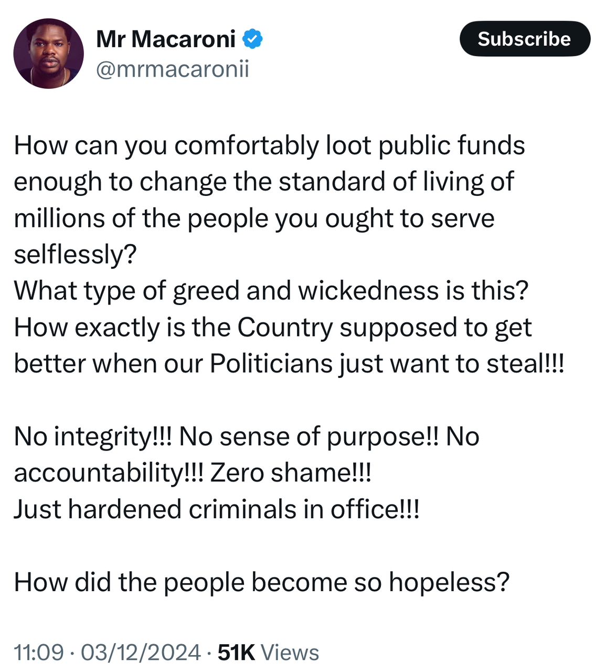The width and height of the screenshot is (616, 672).
Task: Click the blue verified badge icon
Action: [x=252, y=39]
